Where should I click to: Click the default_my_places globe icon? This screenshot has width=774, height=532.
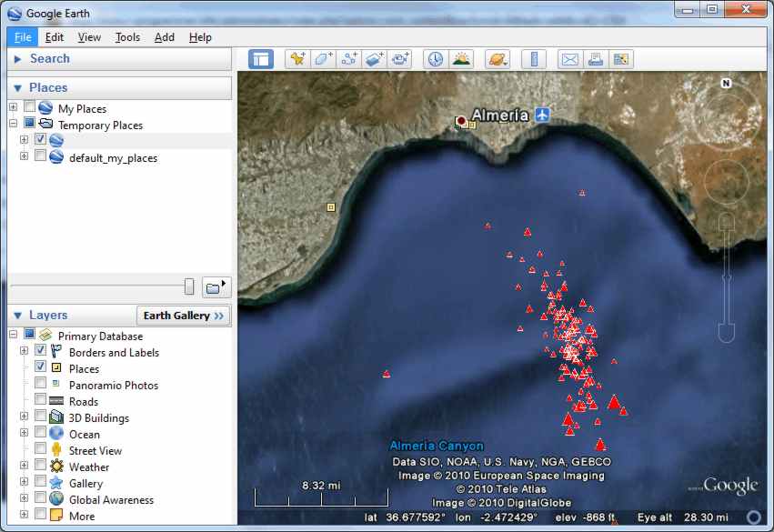56,157
